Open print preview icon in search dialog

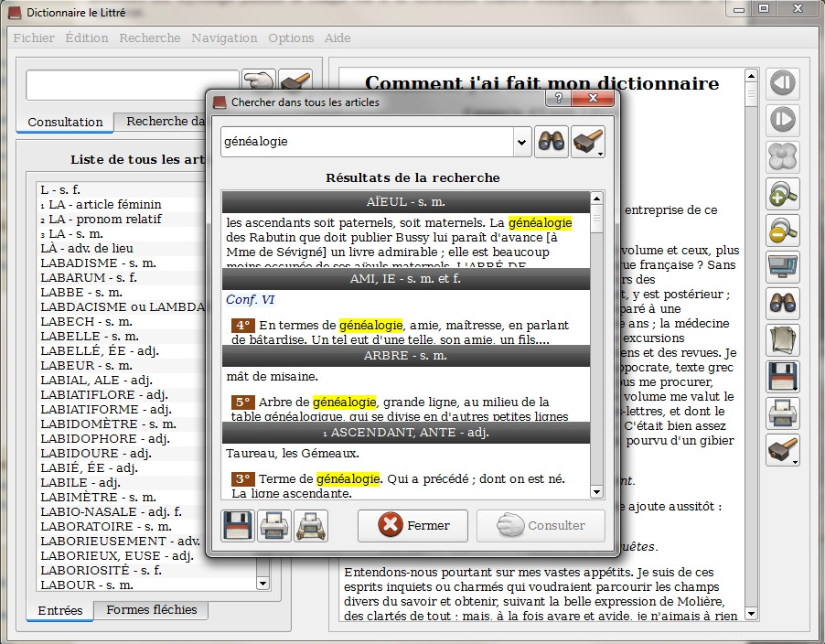[311, 526]
